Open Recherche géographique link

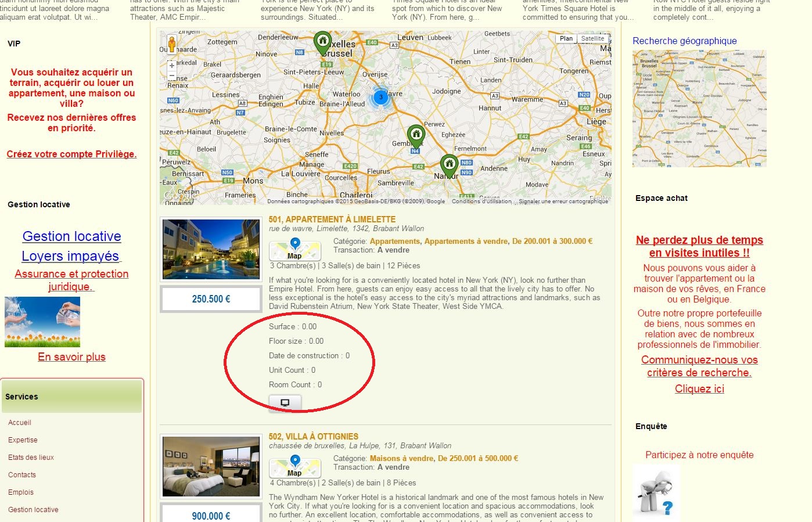[685, 41]
